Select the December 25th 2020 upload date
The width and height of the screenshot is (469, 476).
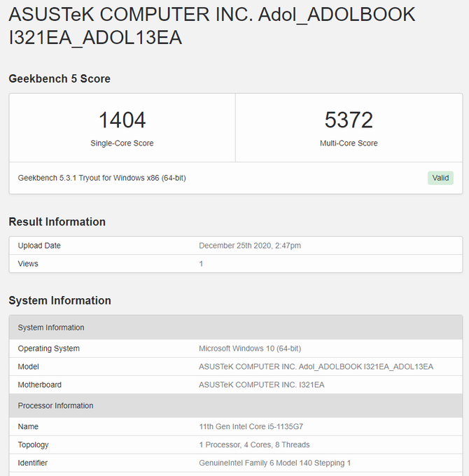pyautogui.click(x=250, y=246)
